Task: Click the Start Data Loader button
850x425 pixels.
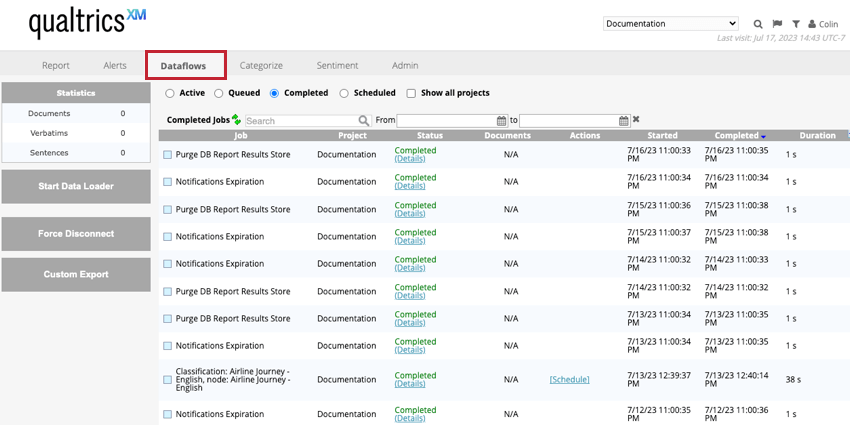Action: [x=76, y=186]
